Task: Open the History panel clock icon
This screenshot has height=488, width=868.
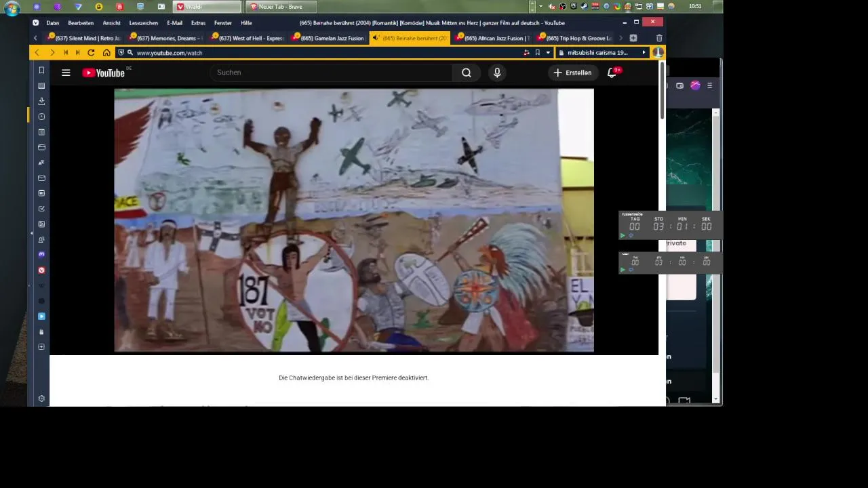Action: tap(41, 117)
